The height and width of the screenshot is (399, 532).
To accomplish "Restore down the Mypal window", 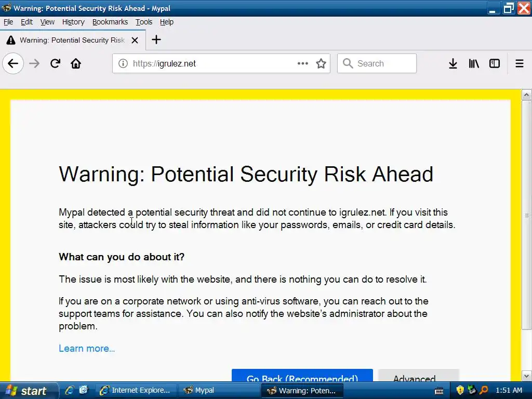I will click(x=508, y=8).
